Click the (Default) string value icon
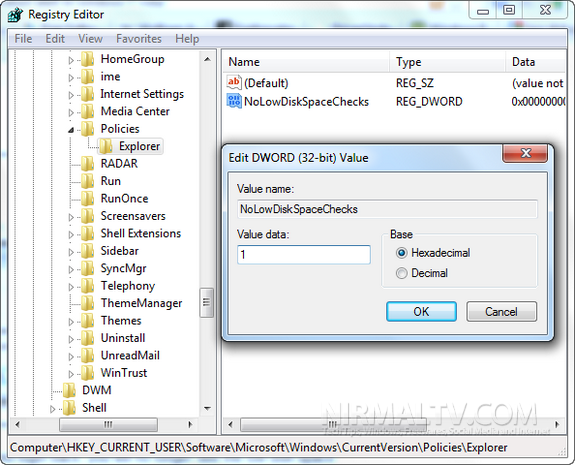The width and height of the screenshot is (575, 465). tap(234, 83)
